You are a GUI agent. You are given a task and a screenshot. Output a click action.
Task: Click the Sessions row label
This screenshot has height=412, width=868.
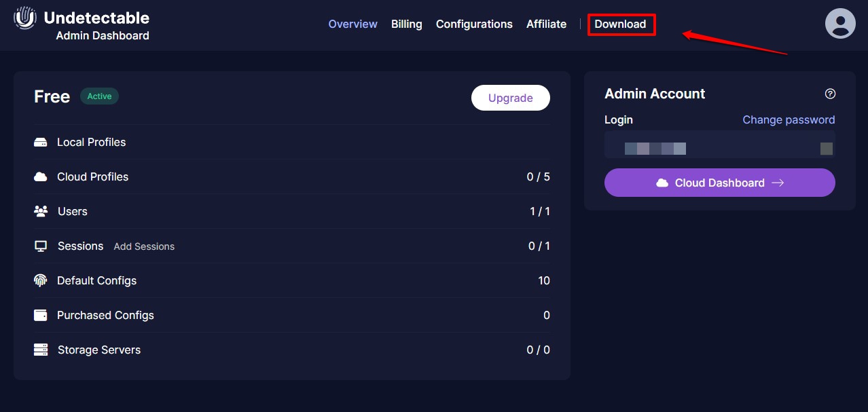81,246
